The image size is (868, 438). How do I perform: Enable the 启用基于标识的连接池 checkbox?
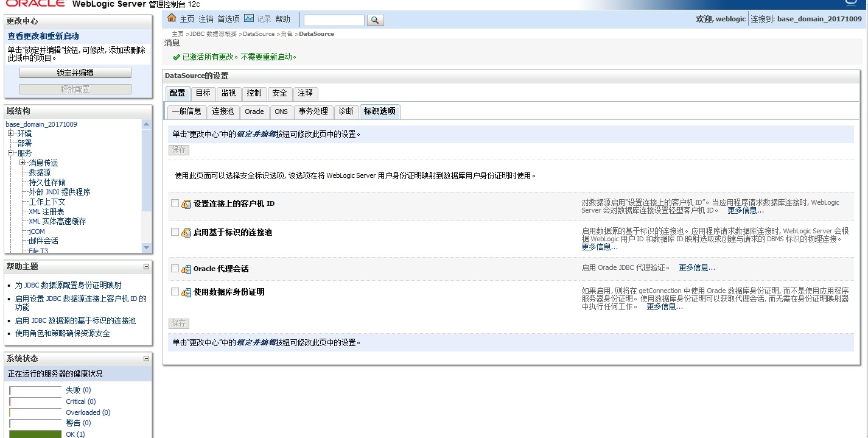coord(175,232)
